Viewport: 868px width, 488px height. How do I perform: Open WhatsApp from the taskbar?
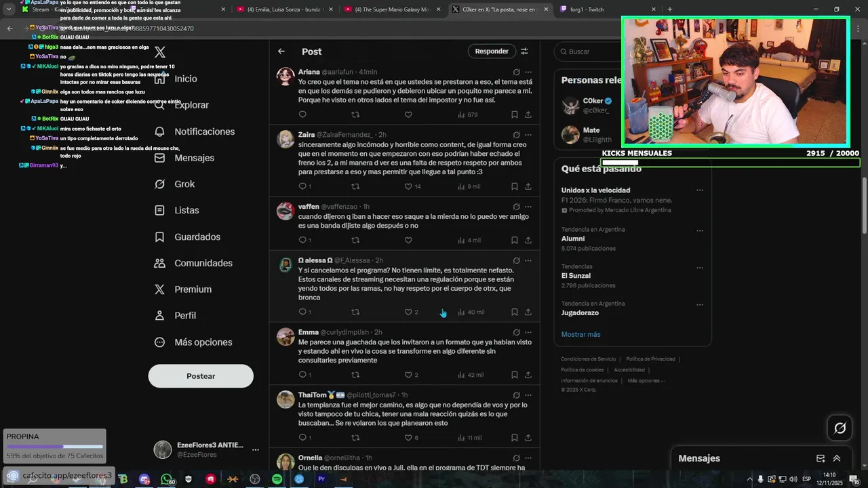pos(167,479)
